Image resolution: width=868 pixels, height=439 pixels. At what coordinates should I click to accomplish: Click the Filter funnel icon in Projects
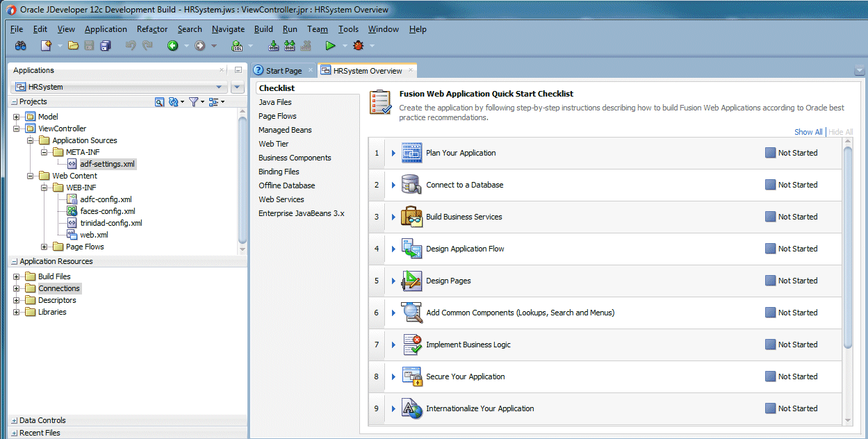194,101
